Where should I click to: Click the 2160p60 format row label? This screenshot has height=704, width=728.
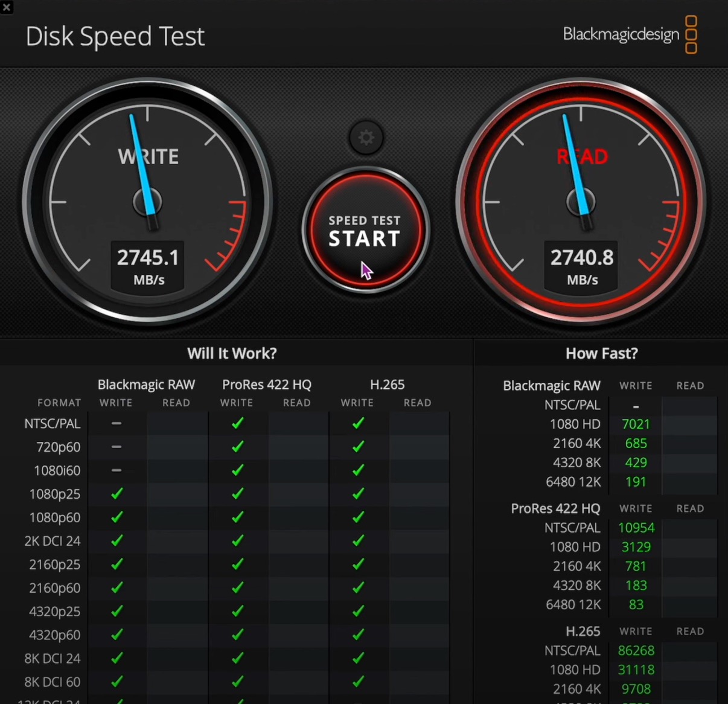click(54, 589)
